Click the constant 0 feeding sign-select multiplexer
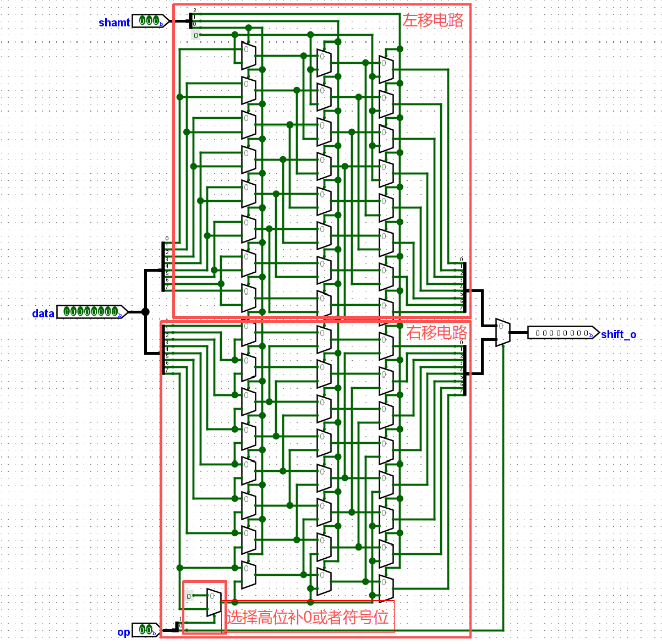Viewport: 662px width, 644px height. coord(189,596)
